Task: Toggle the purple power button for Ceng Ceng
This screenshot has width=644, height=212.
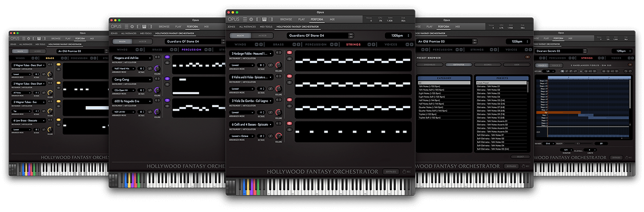Action: [x=167, y=78]
